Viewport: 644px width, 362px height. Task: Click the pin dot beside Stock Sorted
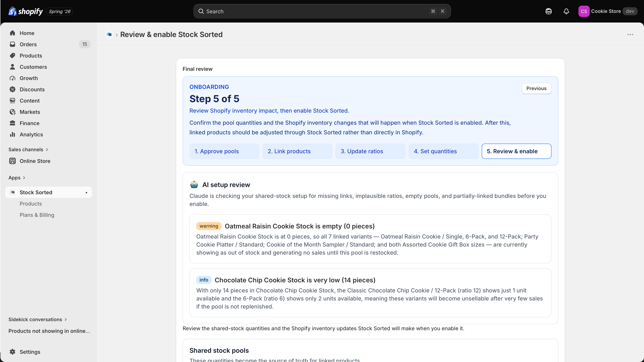pos(86,192)
